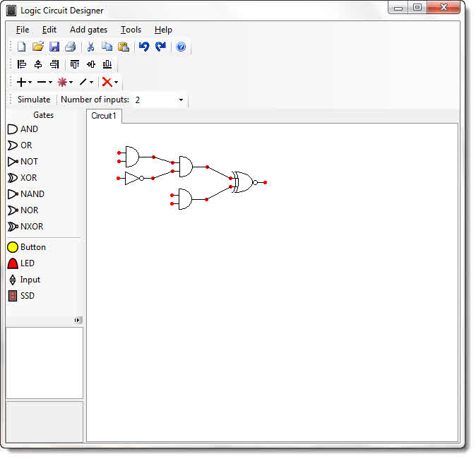476x459 pixels.
Task: Open the Help menu
Action: 163,30
